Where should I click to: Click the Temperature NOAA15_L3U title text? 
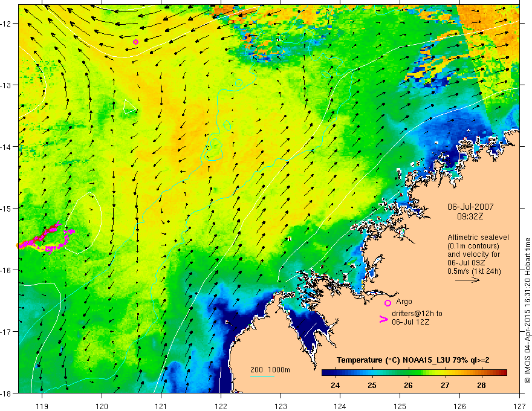pos(413,360)
